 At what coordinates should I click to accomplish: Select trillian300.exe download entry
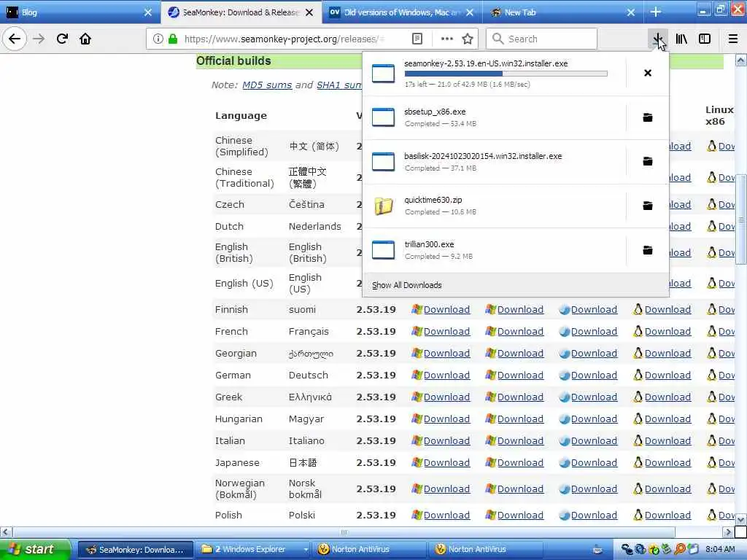494,250
